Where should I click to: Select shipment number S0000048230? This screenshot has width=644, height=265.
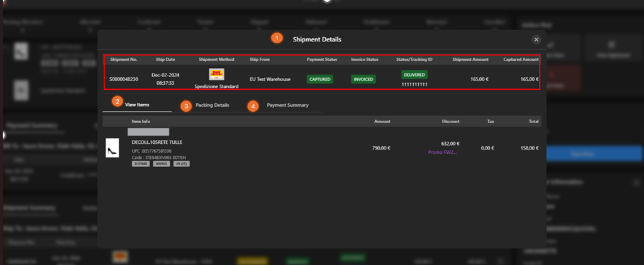click(x=124, y=79)
